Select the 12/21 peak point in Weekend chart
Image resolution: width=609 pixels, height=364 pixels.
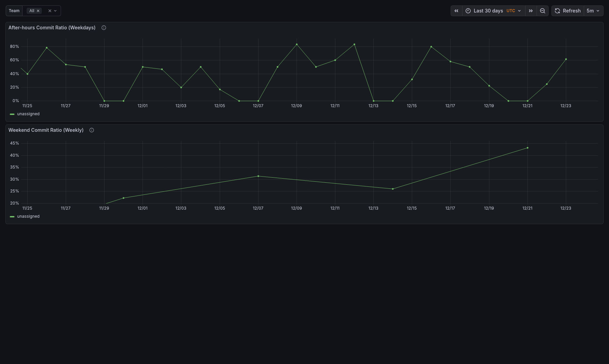pos(527,148)
